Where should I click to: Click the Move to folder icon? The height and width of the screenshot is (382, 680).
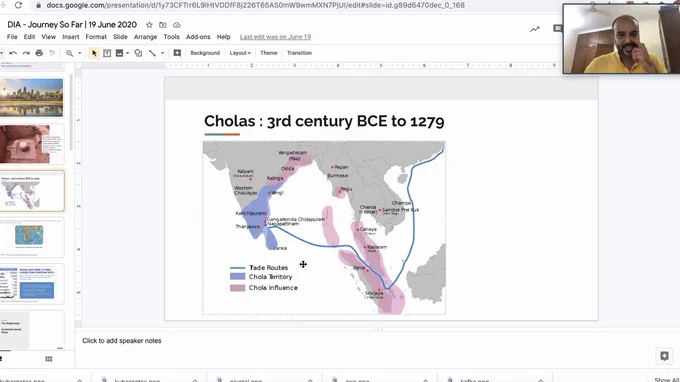click(x=163, y=25)
